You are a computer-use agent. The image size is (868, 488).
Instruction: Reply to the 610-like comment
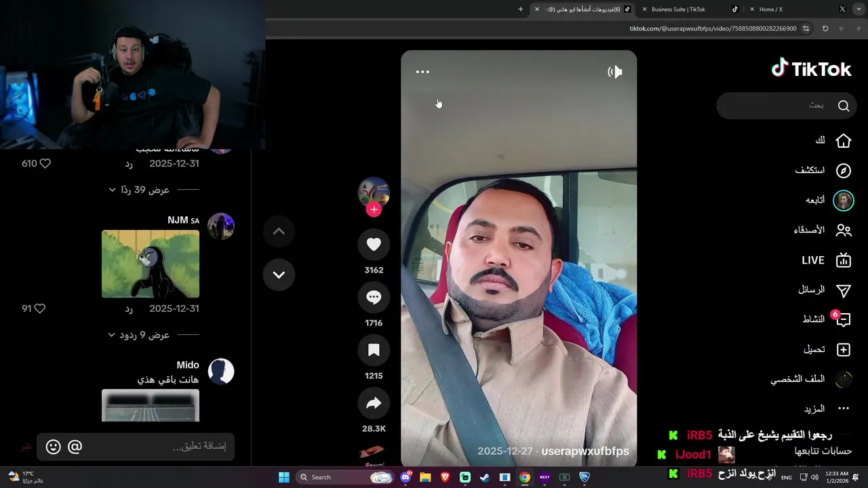click(129, 163)
